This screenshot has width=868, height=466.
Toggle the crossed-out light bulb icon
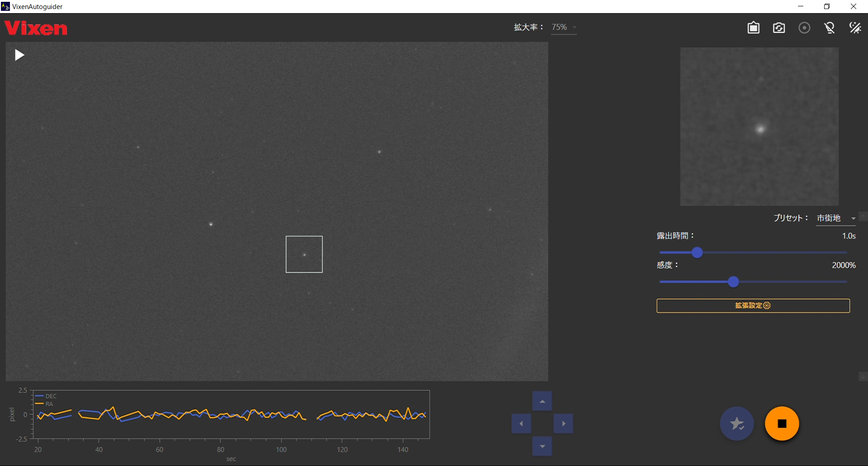pos(830,28)
